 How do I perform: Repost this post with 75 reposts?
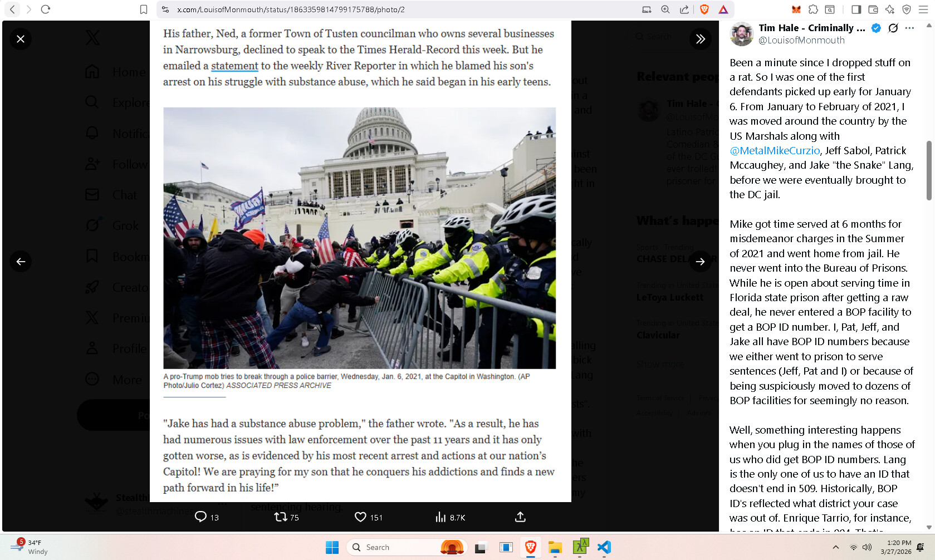point(281,517)
